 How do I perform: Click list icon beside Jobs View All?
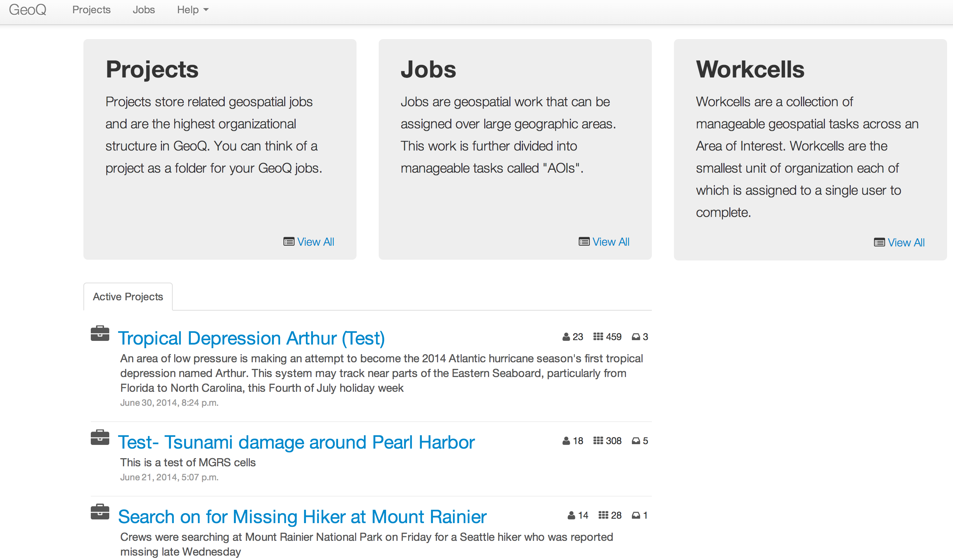(x=584, y=242)
